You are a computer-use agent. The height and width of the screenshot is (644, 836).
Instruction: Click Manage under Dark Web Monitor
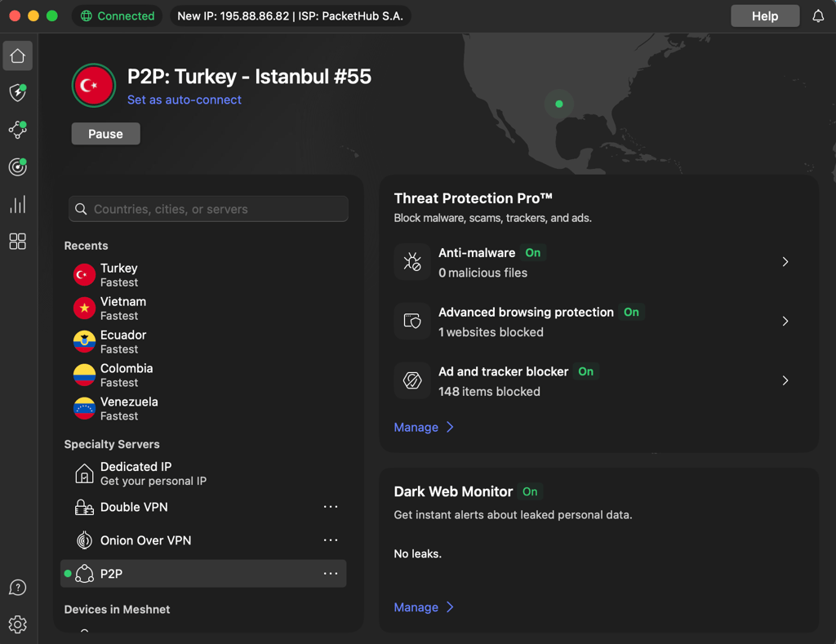tap(424, 607)
